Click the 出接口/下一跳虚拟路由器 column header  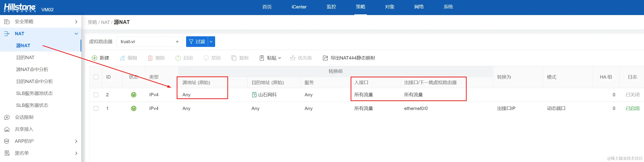(x=430, y=83)
